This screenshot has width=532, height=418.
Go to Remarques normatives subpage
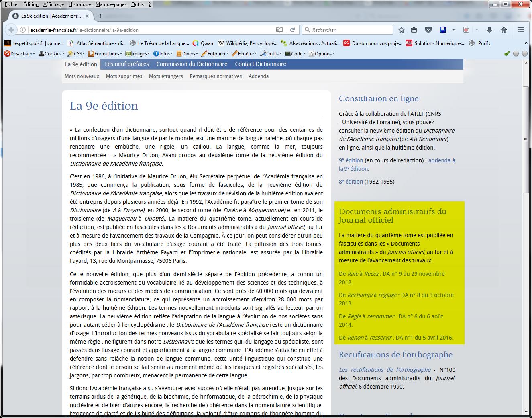[x=216, y=76]
